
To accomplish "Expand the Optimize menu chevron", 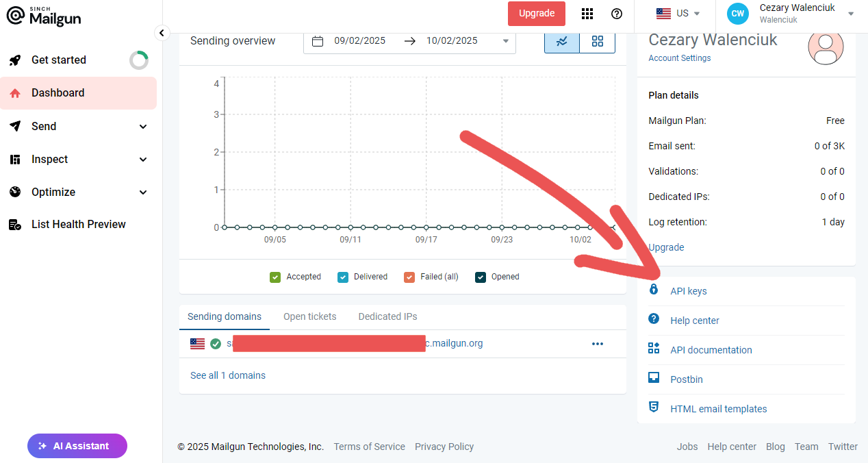I will click(x=143, y=192).
